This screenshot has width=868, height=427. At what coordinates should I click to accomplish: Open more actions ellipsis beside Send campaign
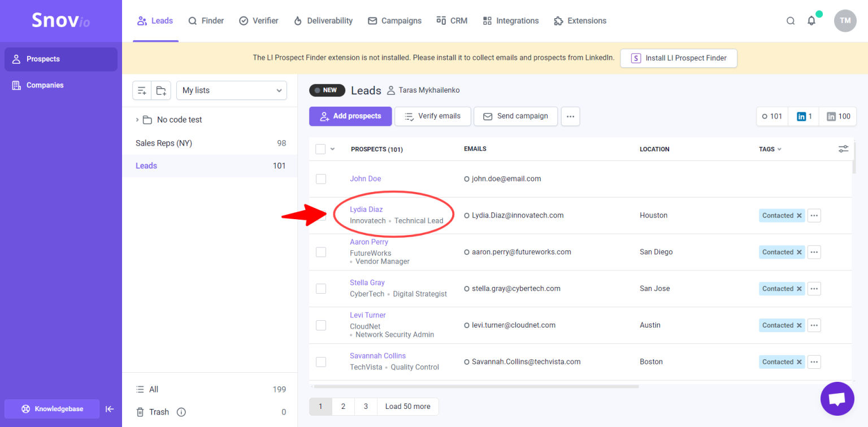coord(570,116)
